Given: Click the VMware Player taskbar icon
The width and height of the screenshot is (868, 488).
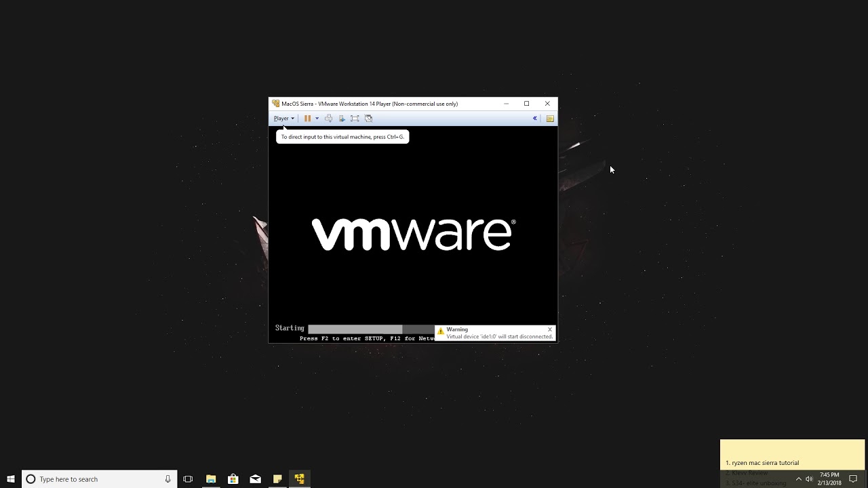Looking at the screenshot, I should click(x=299, y=479).
